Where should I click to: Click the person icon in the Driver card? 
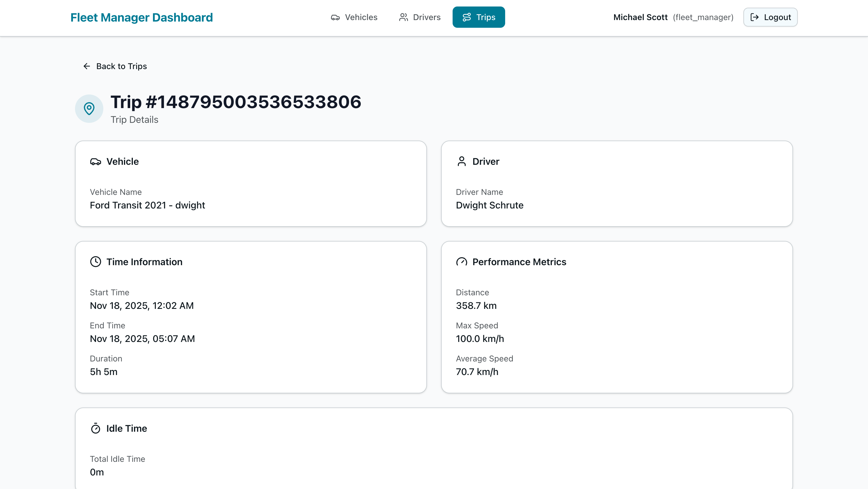point(461,162)
